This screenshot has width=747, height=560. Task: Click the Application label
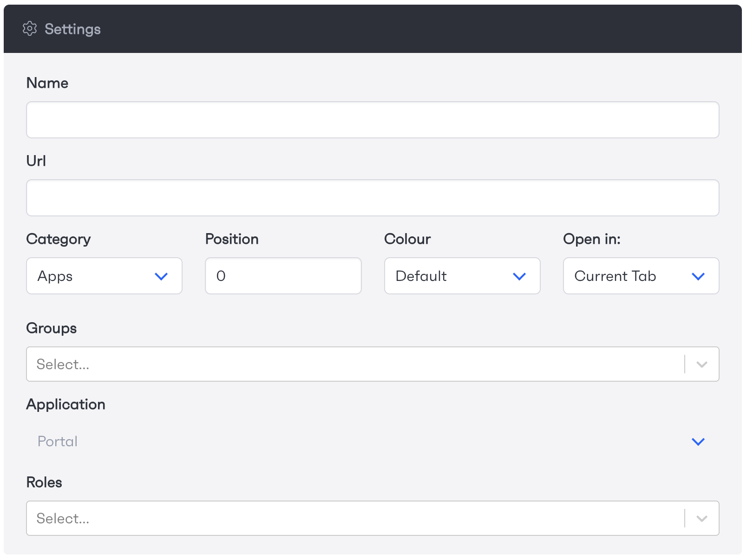click(x=66, y=404)
